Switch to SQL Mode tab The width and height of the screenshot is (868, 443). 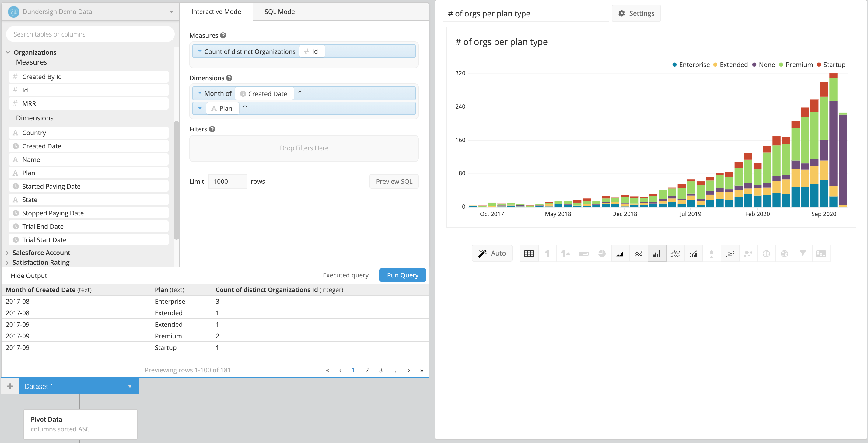point(279,11)
